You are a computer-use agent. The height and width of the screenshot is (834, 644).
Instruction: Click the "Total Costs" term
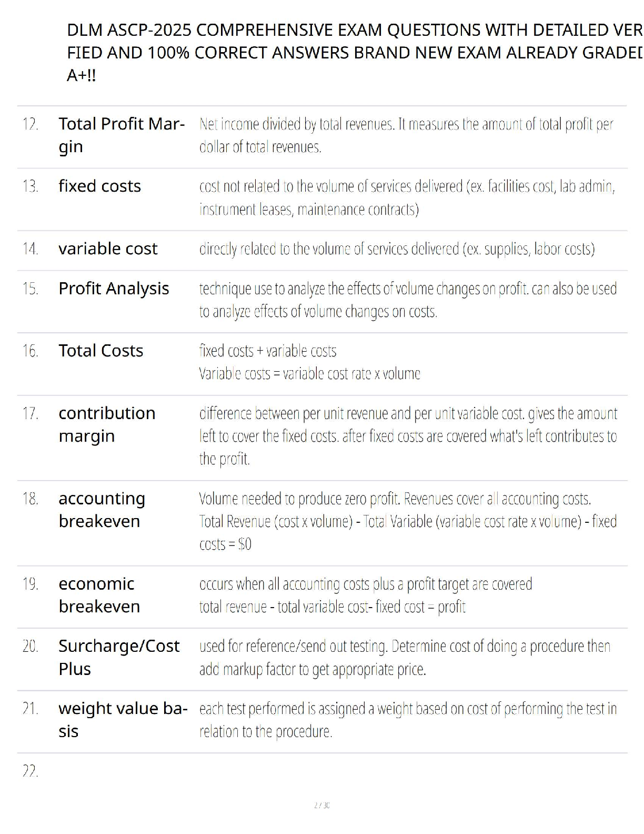point(100,351)
